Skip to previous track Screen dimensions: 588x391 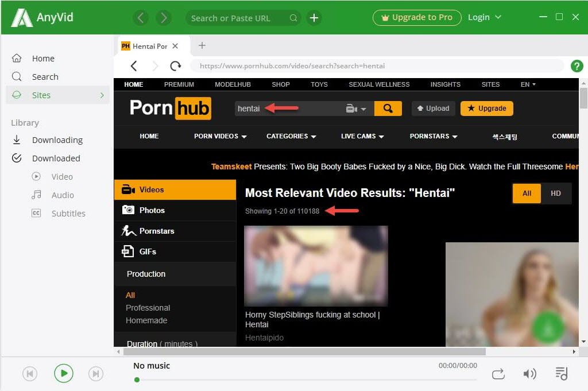(x=30, y=374)
